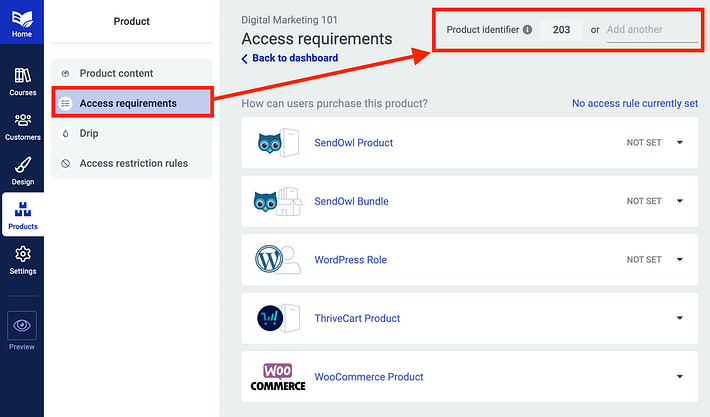The image size is (710, 417).
Task: Expand the SendOwl Product dropdown arrow
Action: (680, 143)
